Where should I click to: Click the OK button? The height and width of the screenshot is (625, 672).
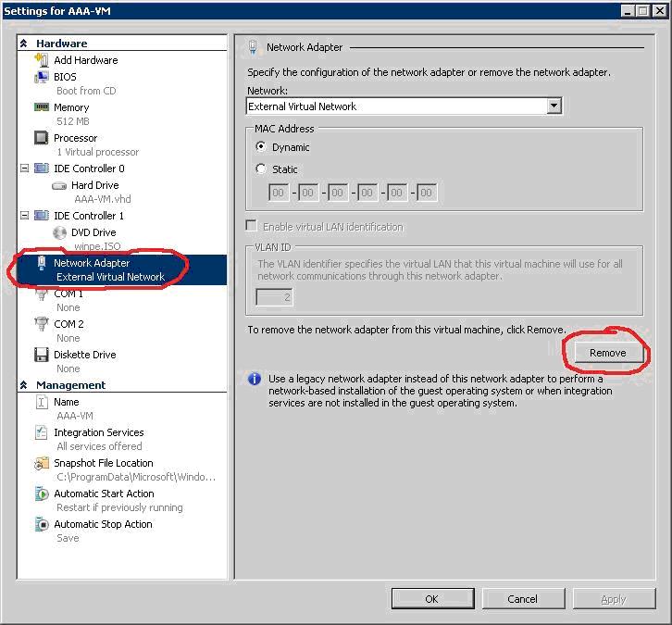[x=432, y=599]
